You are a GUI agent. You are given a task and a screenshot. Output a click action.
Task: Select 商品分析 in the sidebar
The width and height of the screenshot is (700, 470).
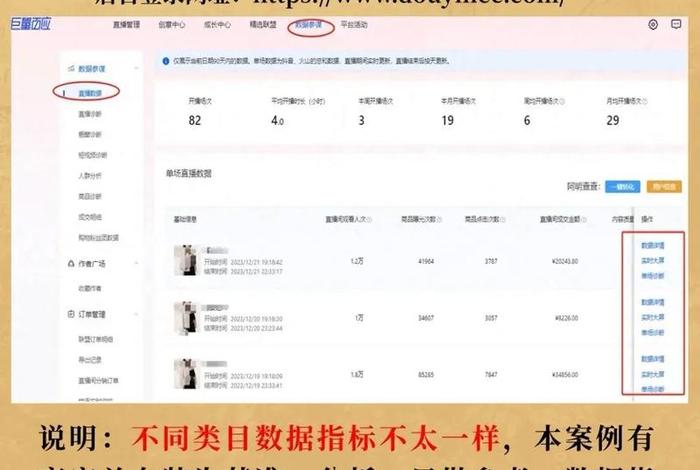pos(90,196)
